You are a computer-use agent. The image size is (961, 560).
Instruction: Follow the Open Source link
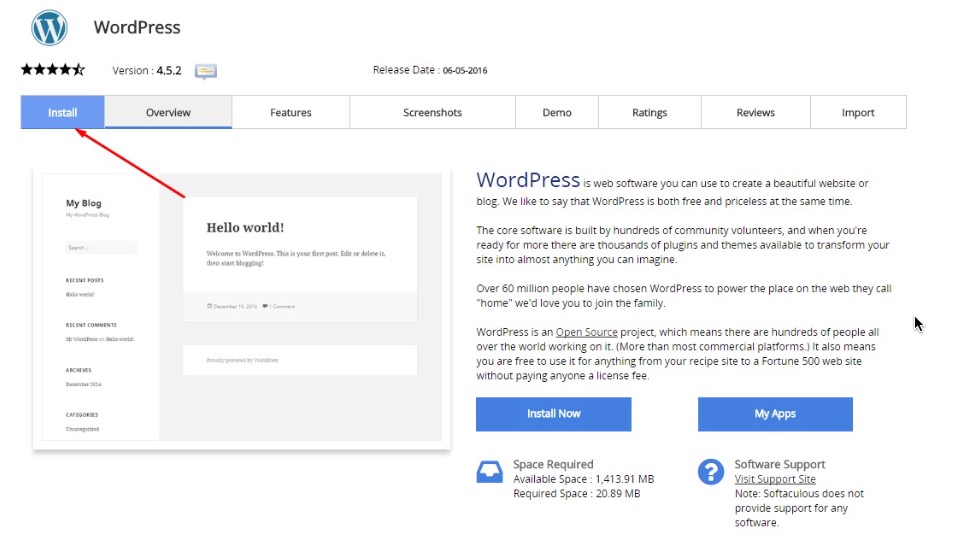[x=587, y=332]
